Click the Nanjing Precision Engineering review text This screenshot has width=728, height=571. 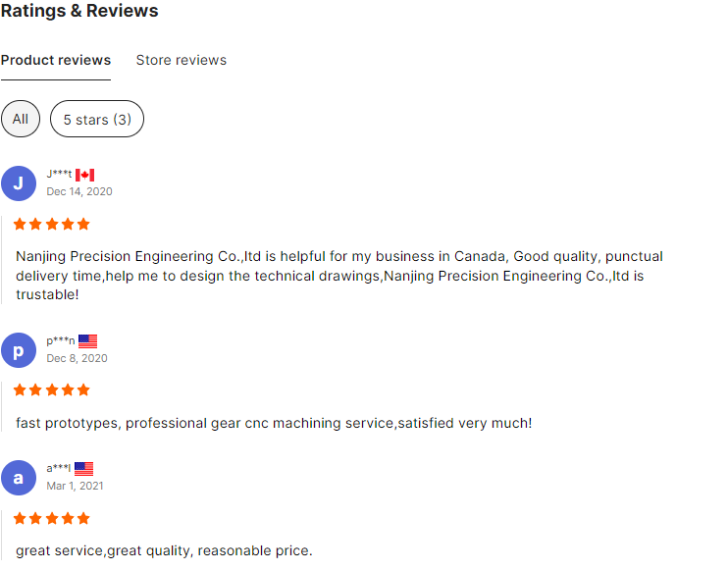tap(338, 276)
